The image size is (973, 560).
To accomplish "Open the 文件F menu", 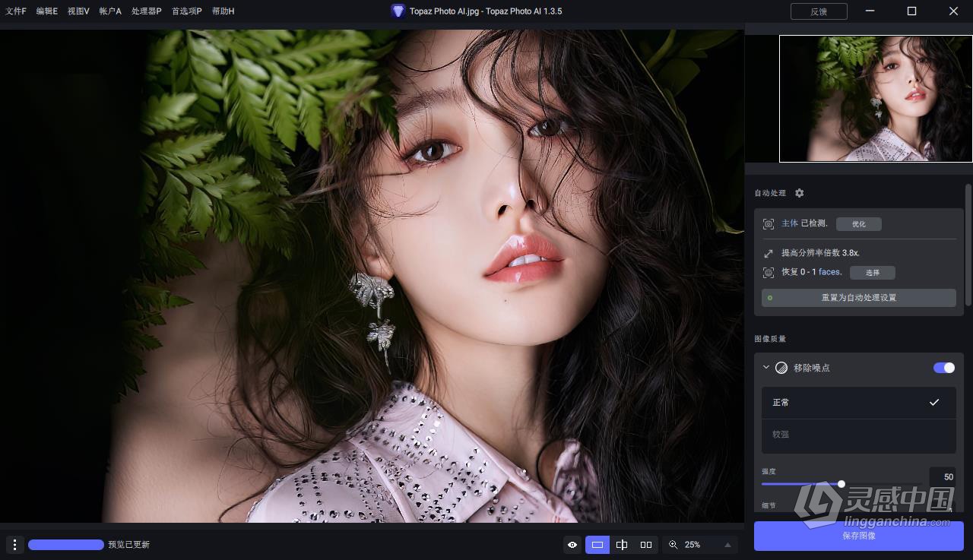I will point(16,11).
